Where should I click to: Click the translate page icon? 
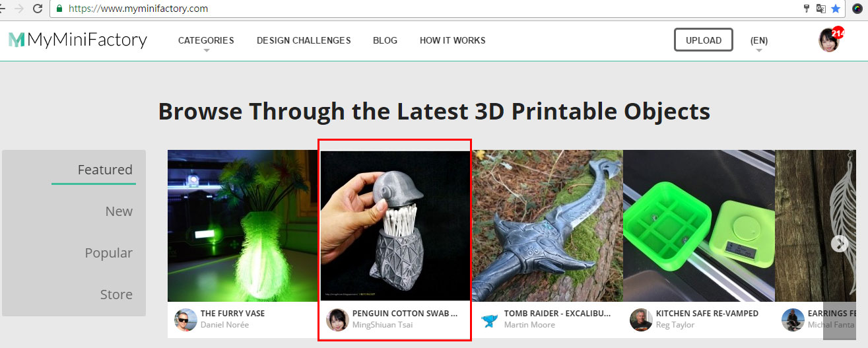821,9
